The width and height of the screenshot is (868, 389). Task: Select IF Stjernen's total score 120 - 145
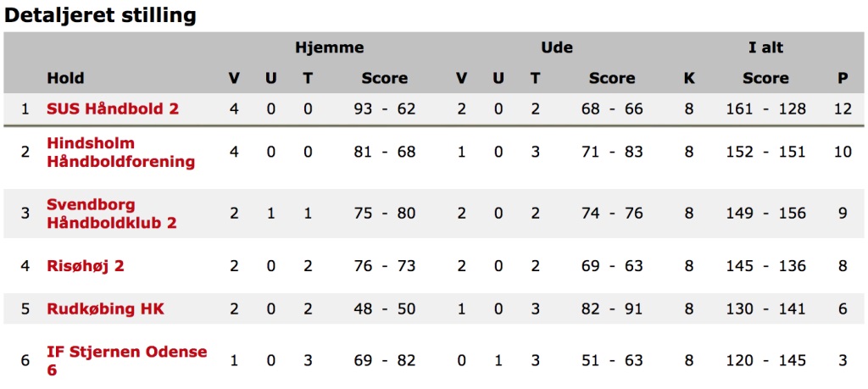pyautogui.click(x=766, y=360)
